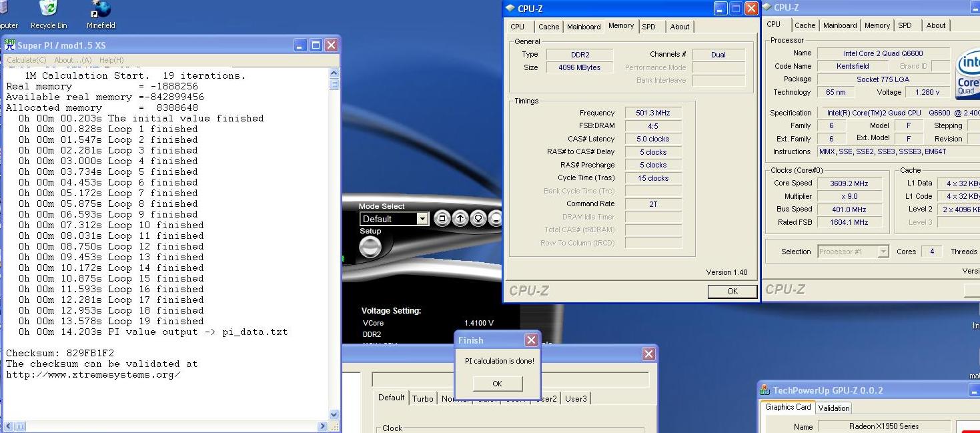Viewport: 980px width, 433px height.
Task: Click the up-arrow round icon in tuning utility
Action: (460, 218)
